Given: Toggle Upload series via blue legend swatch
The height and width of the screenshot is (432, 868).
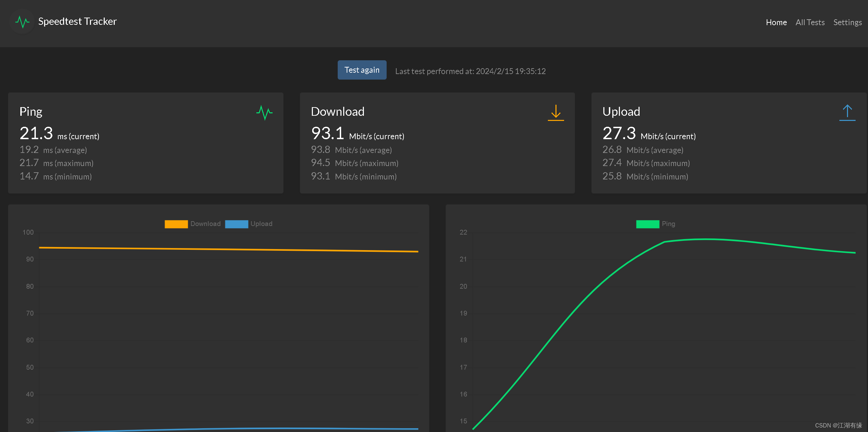Looking at the screenshot, I should tap(236, 224).
